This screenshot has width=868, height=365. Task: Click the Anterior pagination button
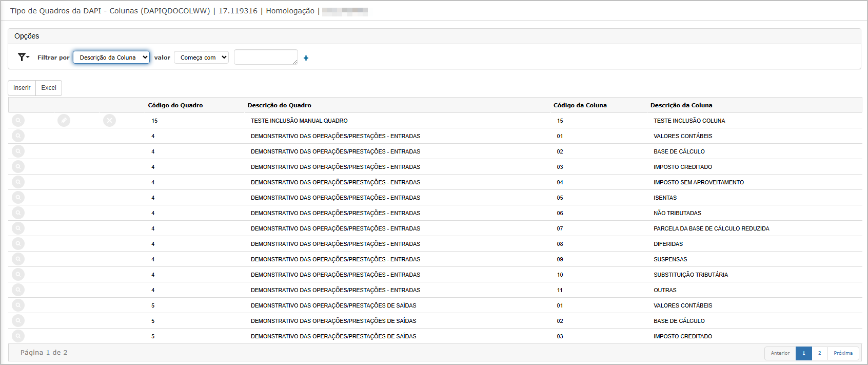[x=780, y=353]
